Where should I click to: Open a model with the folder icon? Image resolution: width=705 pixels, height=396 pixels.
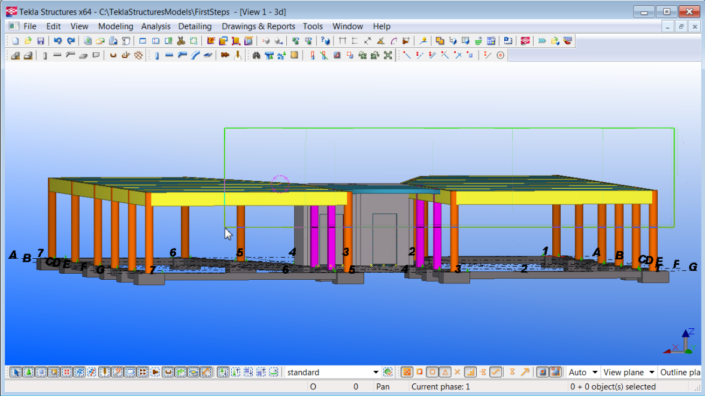pyautogui.click(x=28, y=41)
